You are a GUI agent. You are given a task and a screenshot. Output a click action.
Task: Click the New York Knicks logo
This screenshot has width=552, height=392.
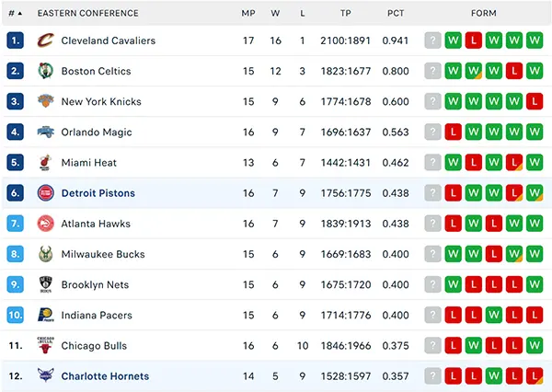46,101
